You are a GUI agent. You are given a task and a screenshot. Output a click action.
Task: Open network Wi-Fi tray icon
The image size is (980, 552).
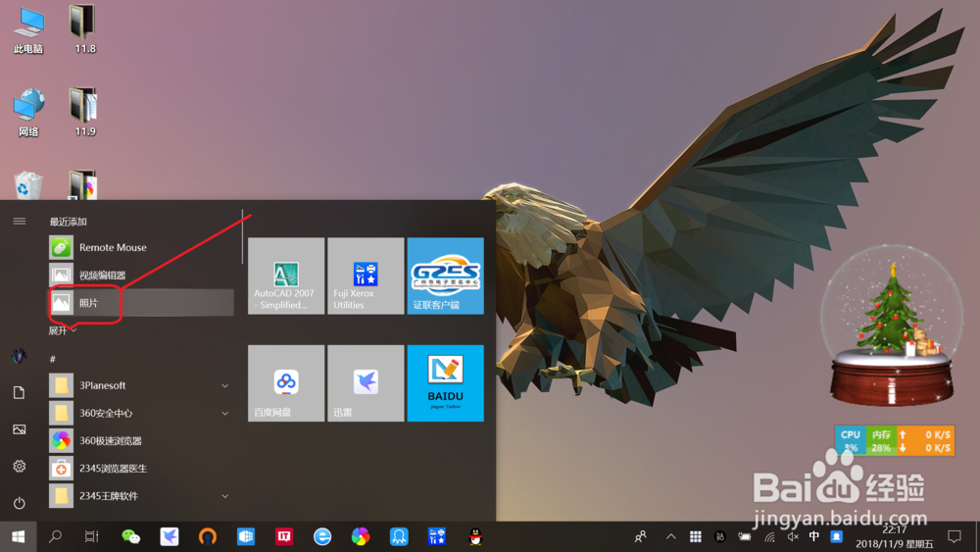(770, 536)
